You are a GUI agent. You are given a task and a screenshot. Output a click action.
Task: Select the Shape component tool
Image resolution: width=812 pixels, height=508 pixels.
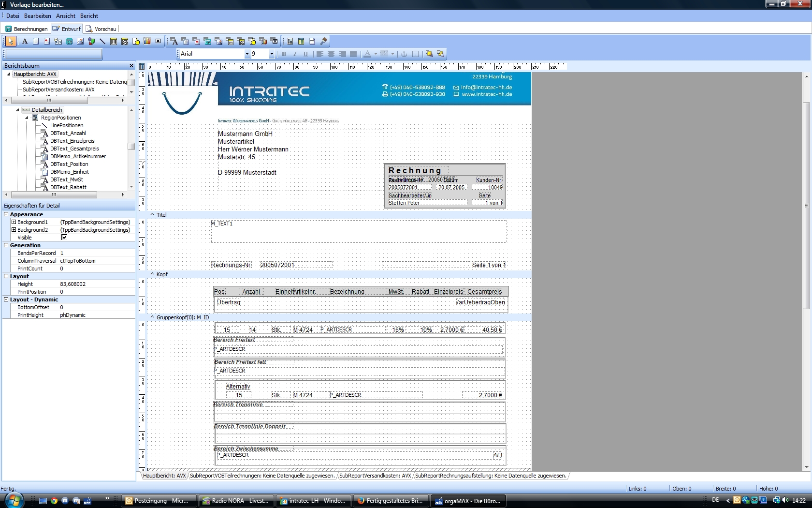point(91,41)
